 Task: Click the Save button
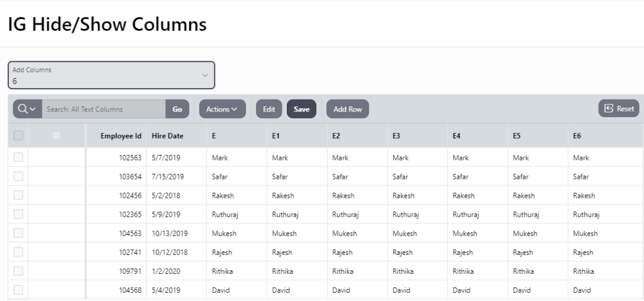tap(301, 109)
